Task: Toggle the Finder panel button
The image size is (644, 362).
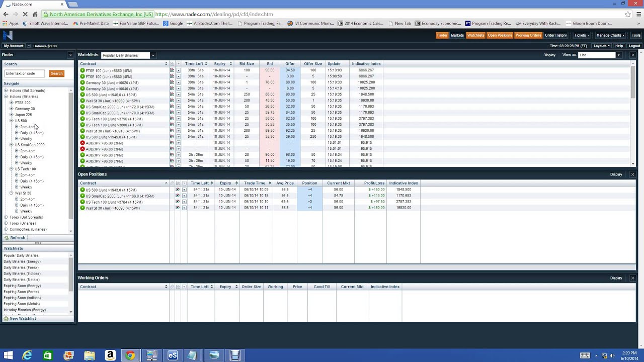Action: point(442,35)
